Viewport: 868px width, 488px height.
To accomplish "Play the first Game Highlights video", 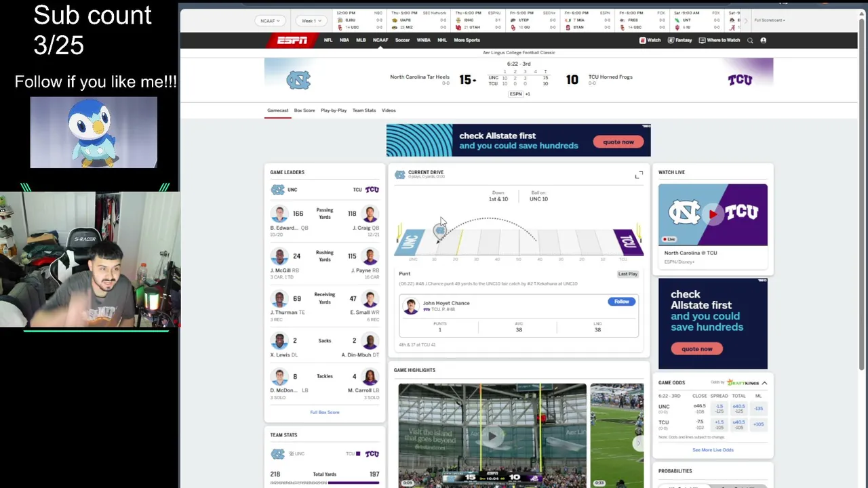I will [x=492, y=435].
